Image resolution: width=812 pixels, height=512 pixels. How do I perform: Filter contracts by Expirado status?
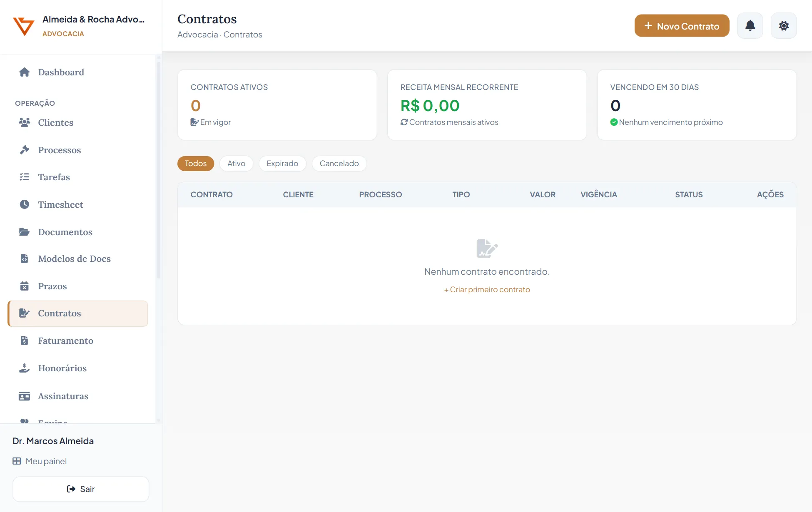pos(282,164)
